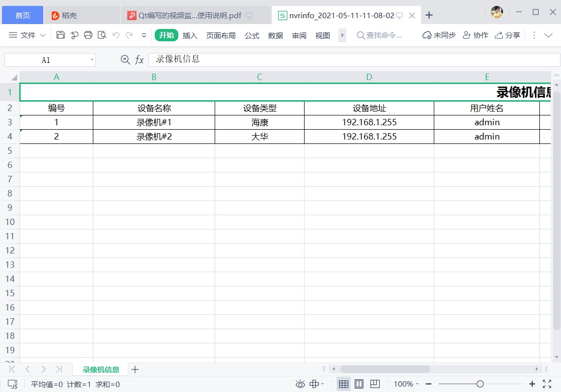Switch to the 公式 ribbon tab

[252, 35]
